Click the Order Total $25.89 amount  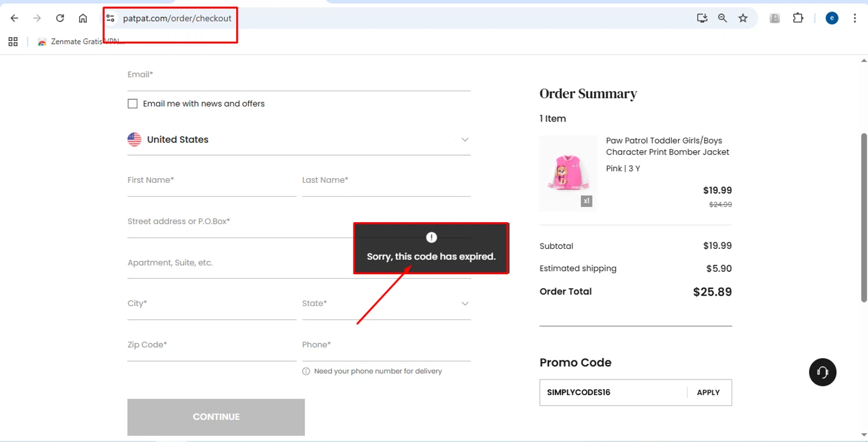712,292
